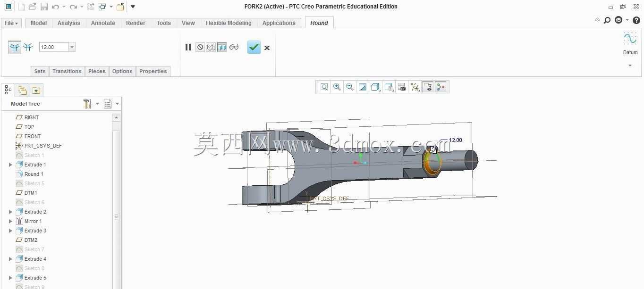Switch to round transition mode
The height and width of the screenshot is (289, 644).
pos(28,47)
